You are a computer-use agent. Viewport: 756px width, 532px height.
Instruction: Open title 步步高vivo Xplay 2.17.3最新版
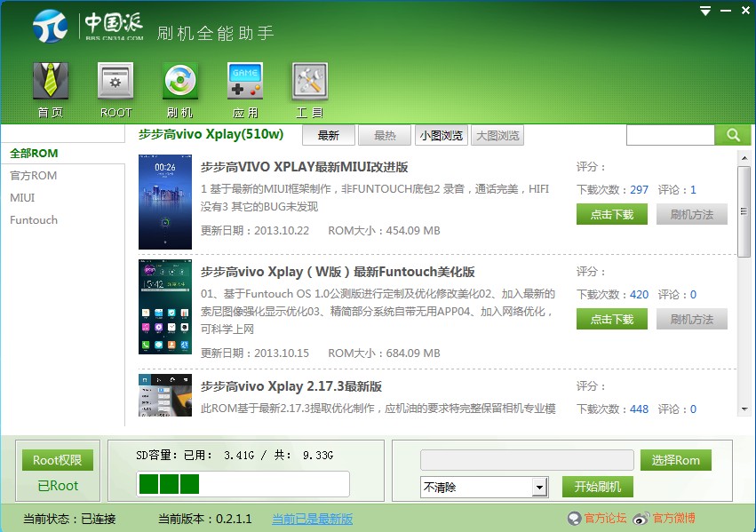coord(291,386)
